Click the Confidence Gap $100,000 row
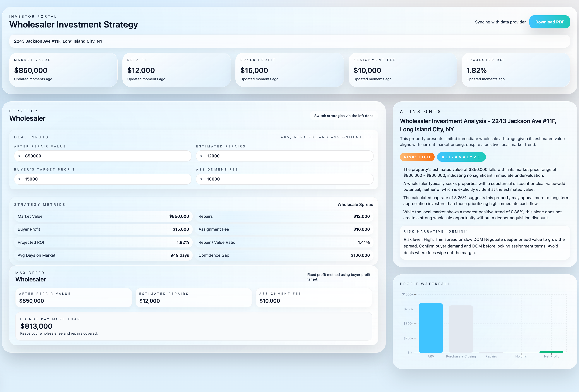579x392 pixels. point(284,255)
